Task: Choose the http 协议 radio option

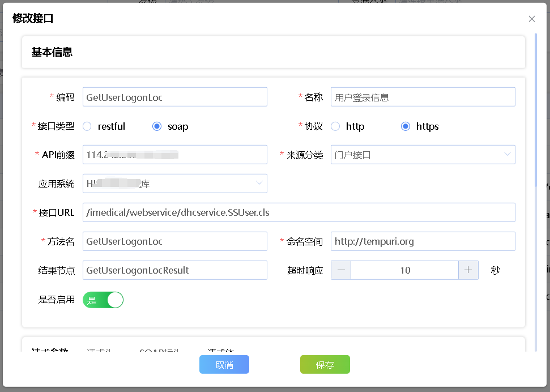Action: coord(335,126)
